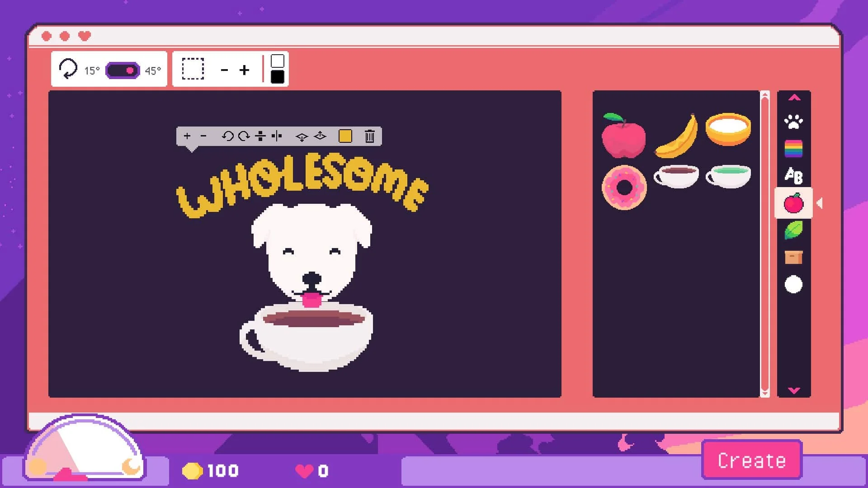The height and width of the screenshot is (488, 868).
Task: Click the dashed selection box icon
Action: coord(193,69)
